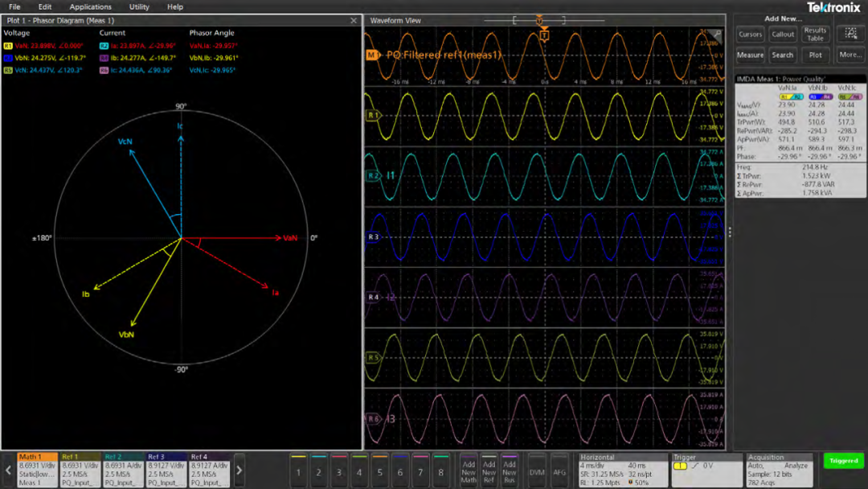The height and width of the screenshot is (489, 868).
Task: Turn on channel 1
Action: pyautogui.click(x=298, y=471)
